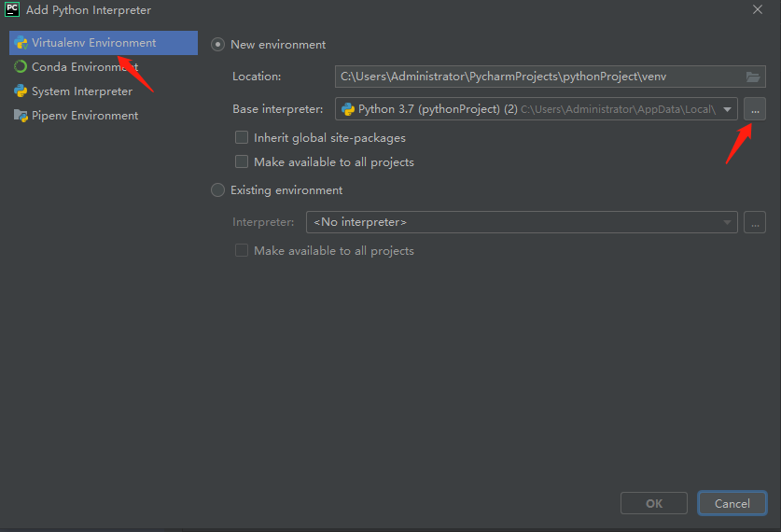Viewport: 781px width, 532px height.
Task: Select Conda Environment in the sidebar
Action: click(x=103, y=67)
